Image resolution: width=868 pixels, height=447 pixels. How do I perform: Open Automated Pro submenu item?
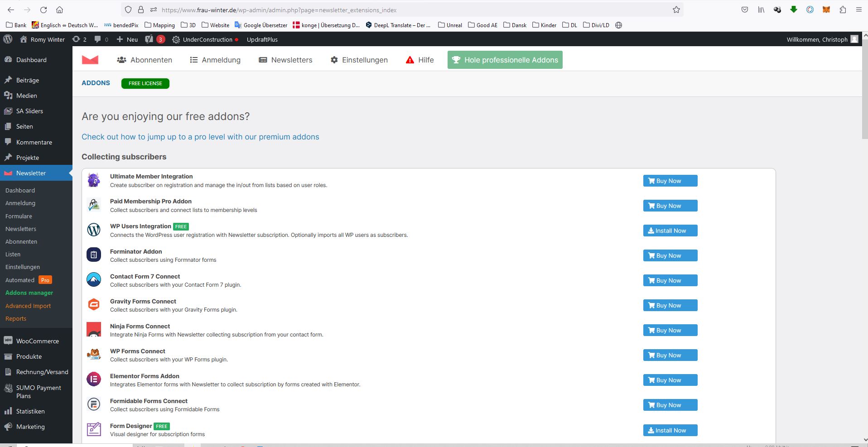click(29, 280)
